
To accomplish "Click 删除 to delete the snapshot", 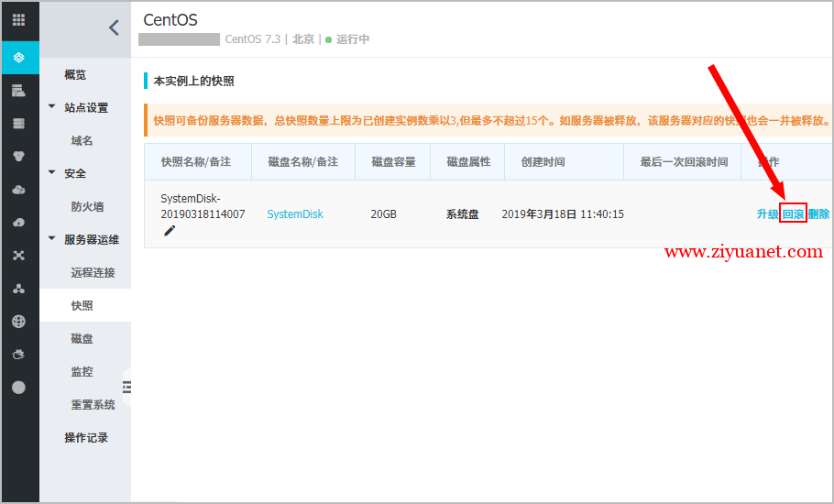I will point(819,214).
